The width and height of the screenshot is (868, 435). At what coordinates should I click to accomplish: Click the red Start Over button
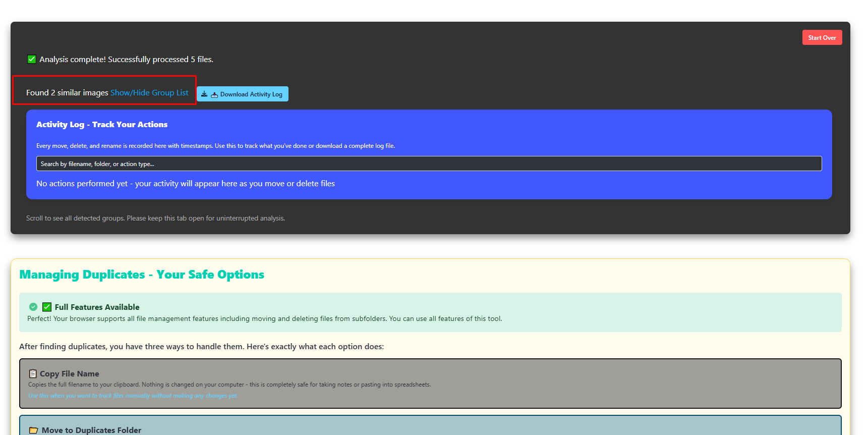(x=822, y=38)
